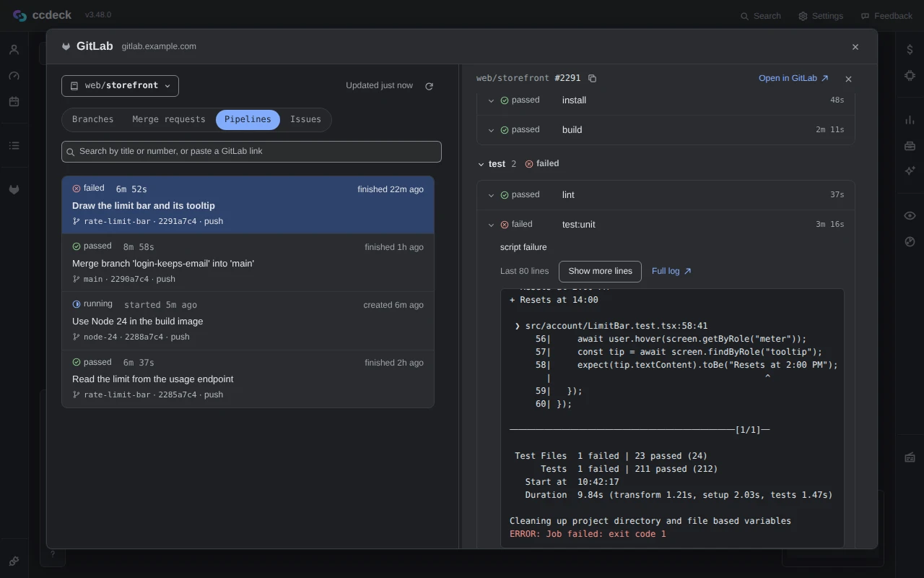The width and height of the screenshot is (924, 578).
Task: Close the pipeline detail pane
Action: pyautogui.click(x=848, y=79)
